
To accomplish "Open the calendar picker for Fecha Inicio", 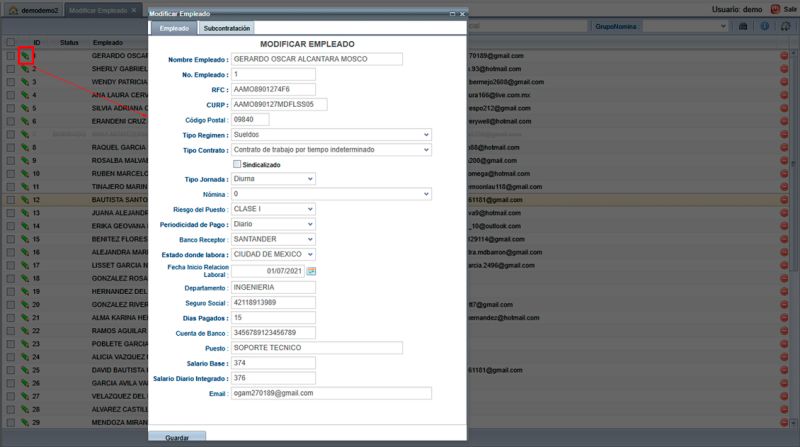I will point(311,271).
